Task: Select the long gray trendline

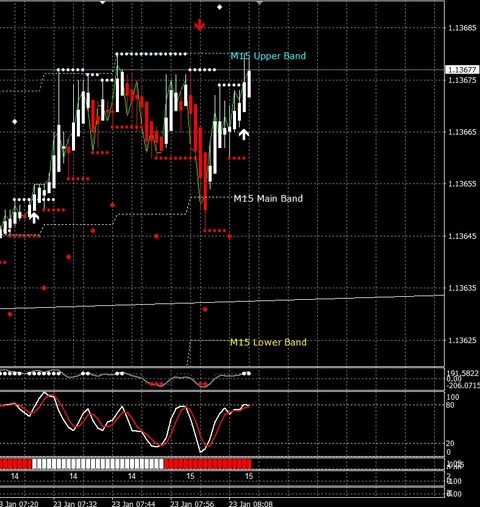Action: click(222, 302)
